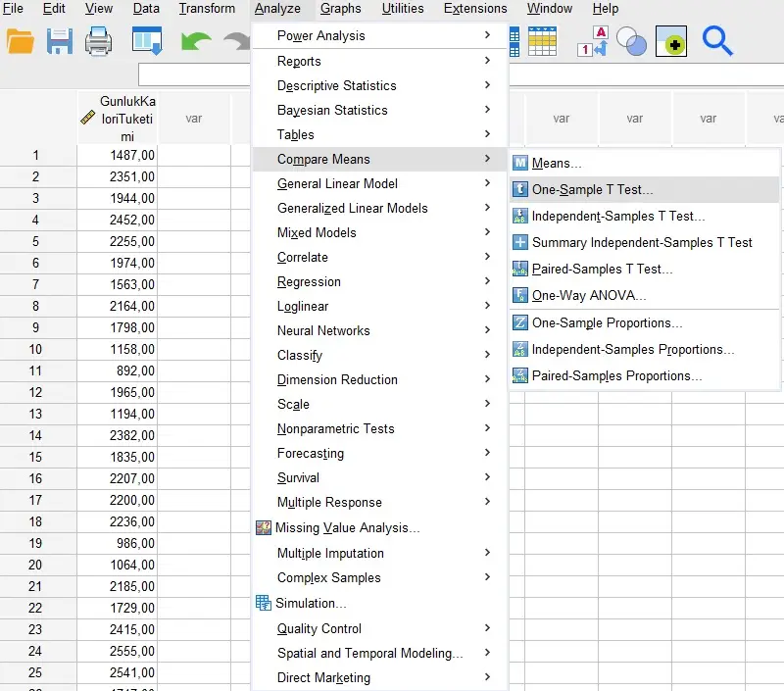Screen dimensions: 784x691
Task: Click the gray Redo arrow icon
Action: [236, 41]
